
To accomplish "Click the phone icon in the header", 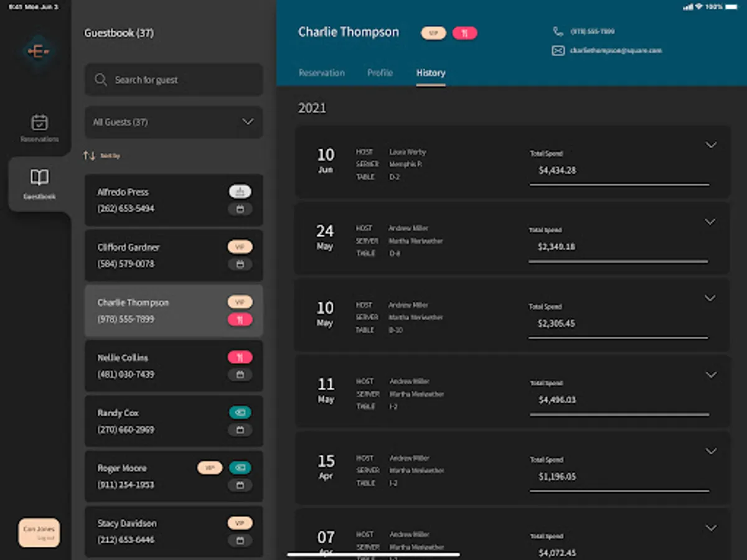I will [558, 31].
